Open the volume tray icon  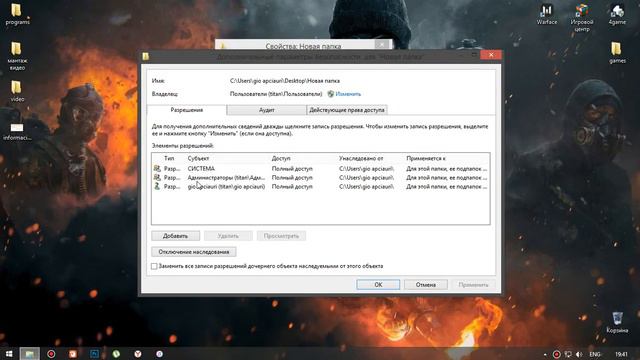[x=579, y=354]
